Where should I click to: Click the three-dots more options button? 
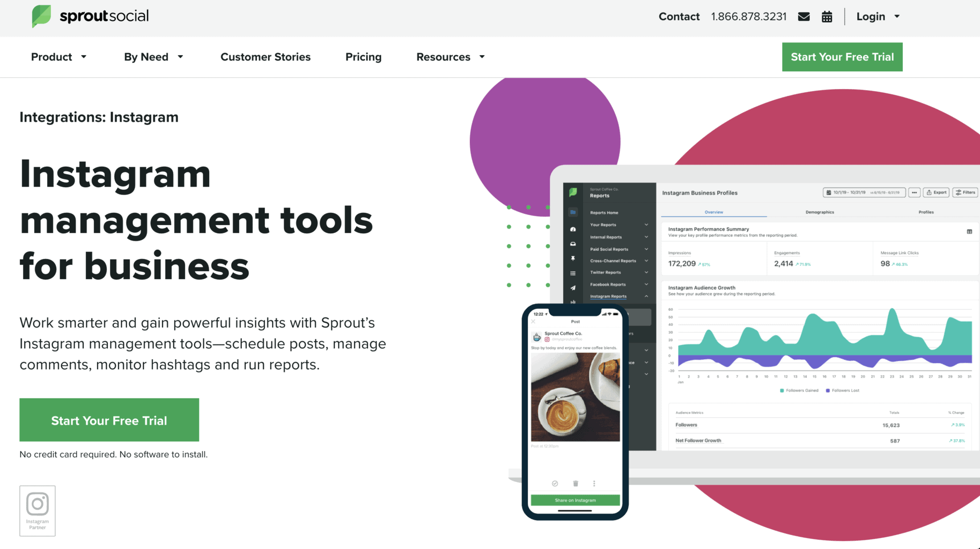click(x=914, y=192)
